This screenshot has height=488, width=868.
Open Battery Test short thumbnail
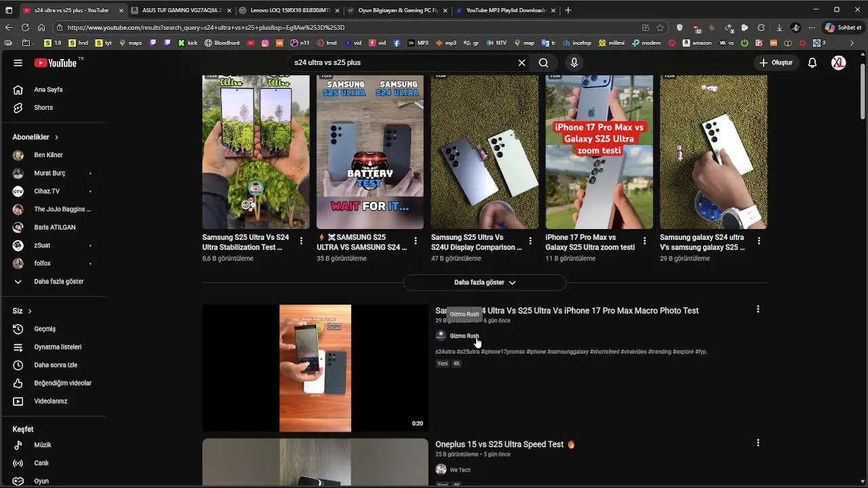tap(370, 152)
